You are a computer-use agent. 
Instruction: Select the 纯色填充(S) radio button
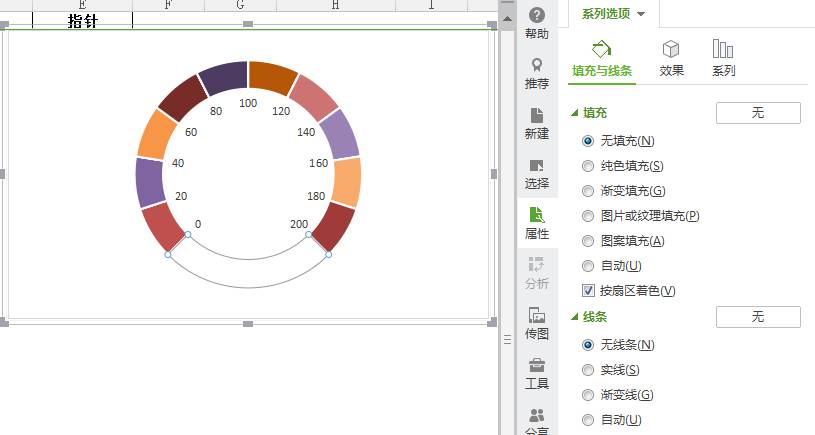588,166
